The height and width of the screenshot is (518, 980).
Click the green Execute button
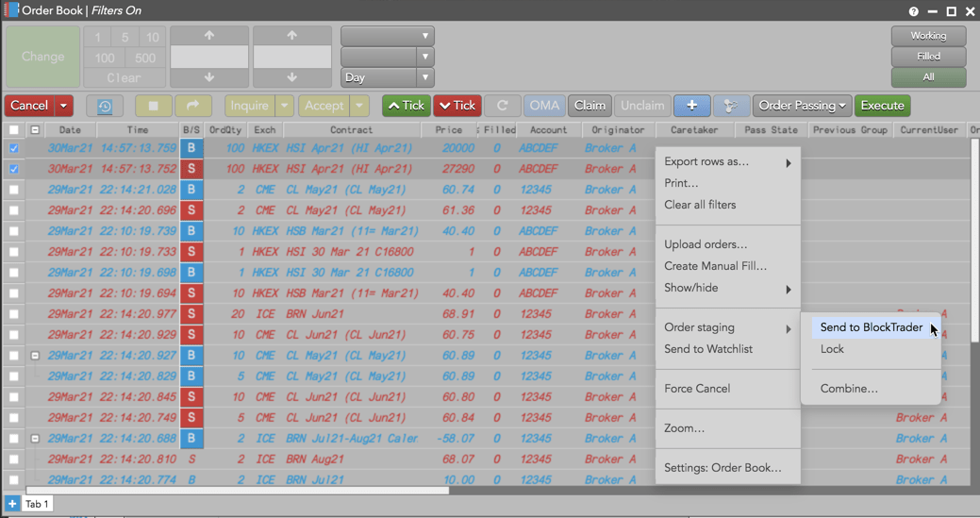tap(882, 106)
